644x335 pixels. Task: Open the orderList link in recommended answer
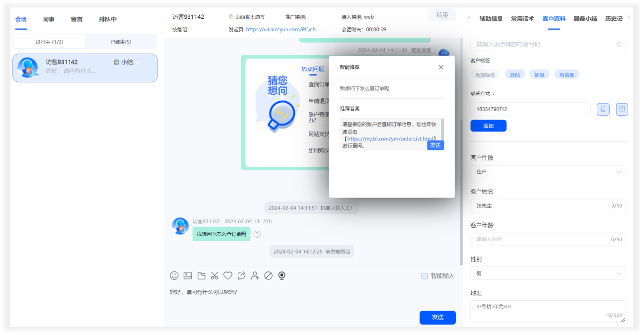(x=390, y=139)
